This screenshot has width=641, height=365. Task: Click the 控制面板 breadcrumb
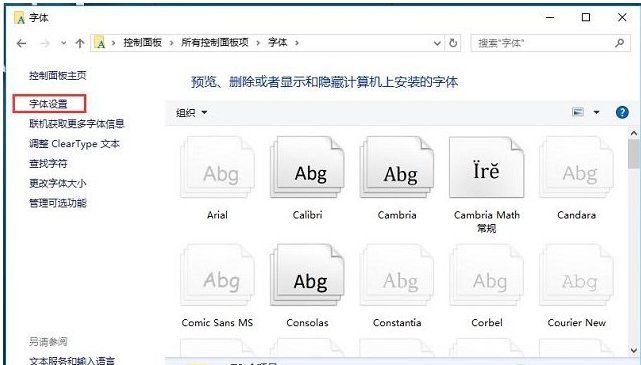[143, 43]
